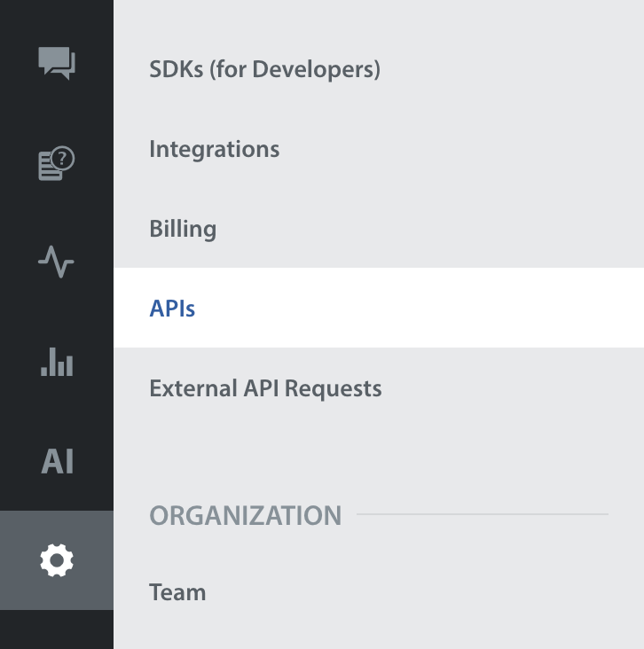The width and height of the screenshot is (644, 649).
Task: Click the question mark badge in sidebar
Action: coord(64,159)
